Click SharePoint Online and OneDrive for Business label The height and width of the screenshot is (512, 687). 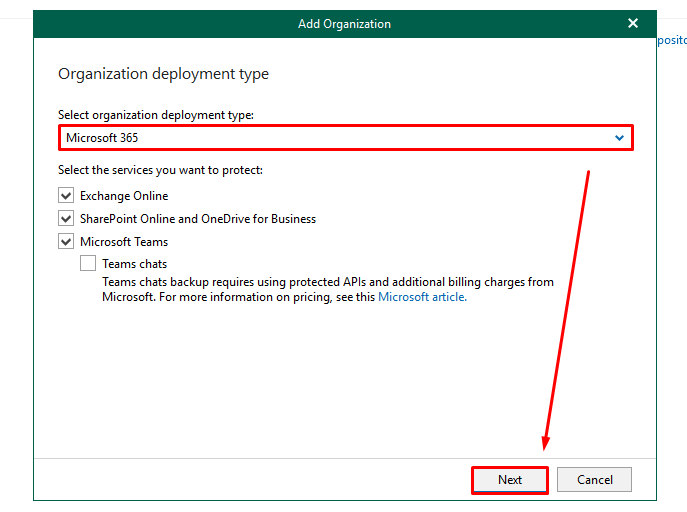[198, 219]
